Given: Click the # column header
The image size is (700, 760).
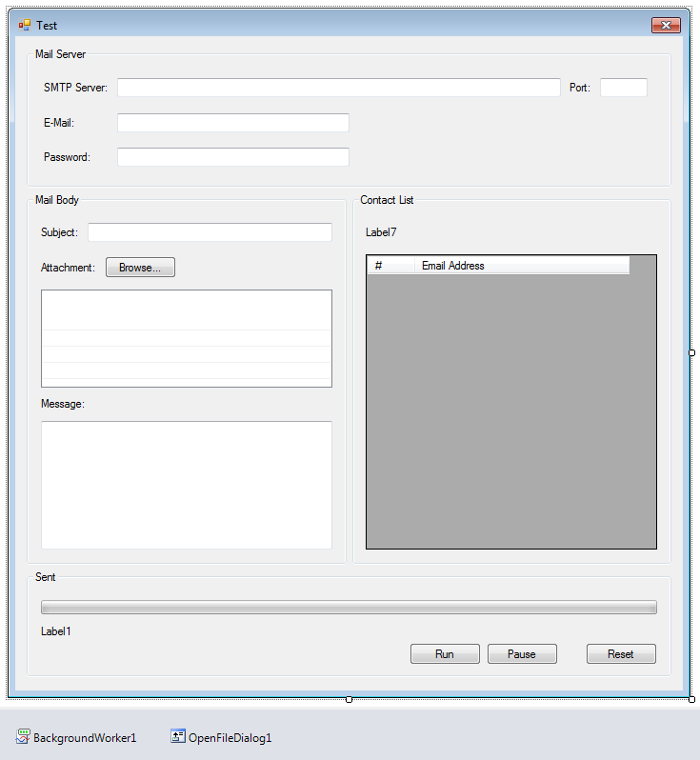Looking at the screenshot, I should [x=390, y=266].
